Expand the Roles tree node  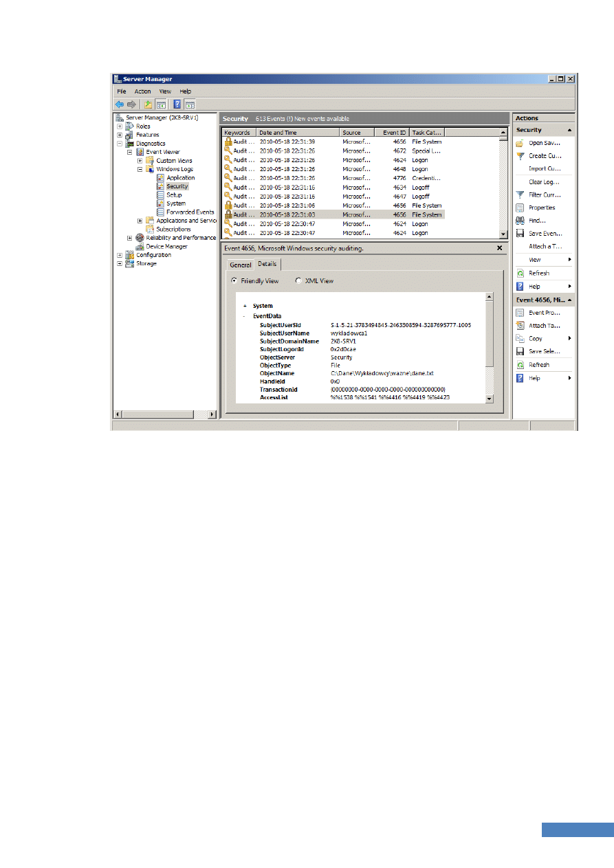120,126
